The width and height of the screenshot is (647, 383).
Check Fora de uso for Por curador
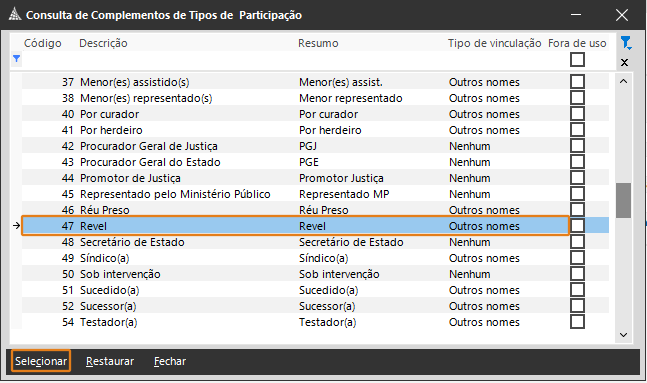click(x=577, y=113)
